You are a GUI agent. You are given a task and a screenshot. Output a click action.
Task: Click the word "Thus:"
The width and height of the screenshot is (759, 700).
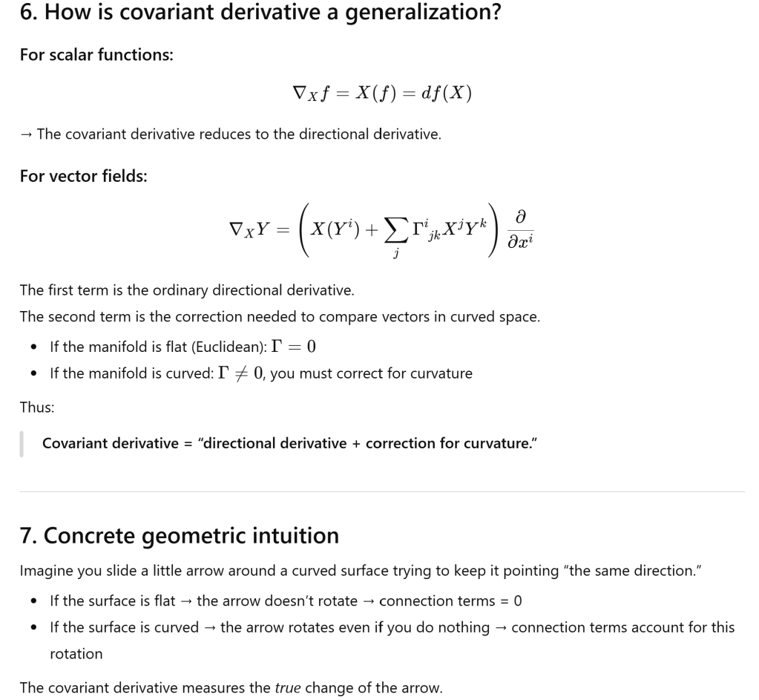[x=37, y=407]
